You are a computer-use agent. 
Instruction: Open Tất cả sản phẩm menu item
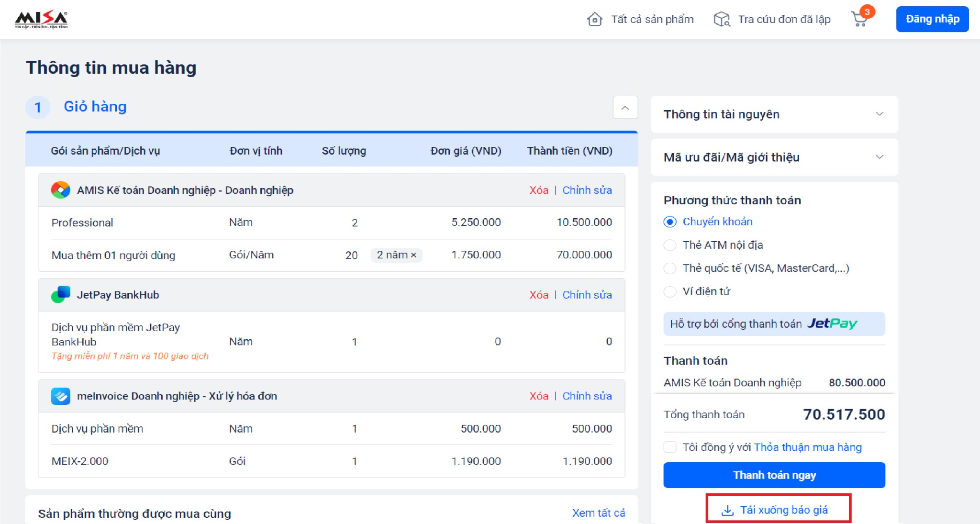652,19
